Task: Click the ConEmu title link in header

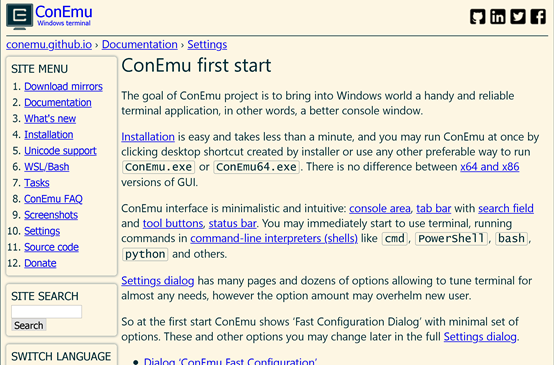Action: (x=64, y=12)
